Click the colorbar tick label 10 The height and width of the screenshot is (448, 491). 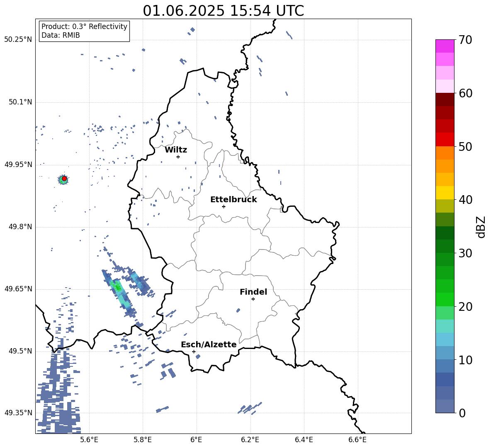tap(466, 360)
